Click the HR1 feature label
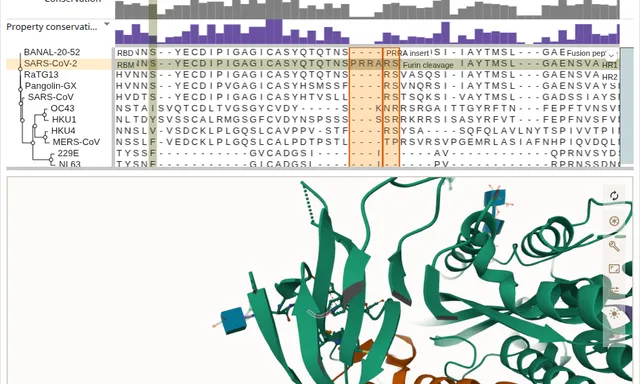 (610, 65)
